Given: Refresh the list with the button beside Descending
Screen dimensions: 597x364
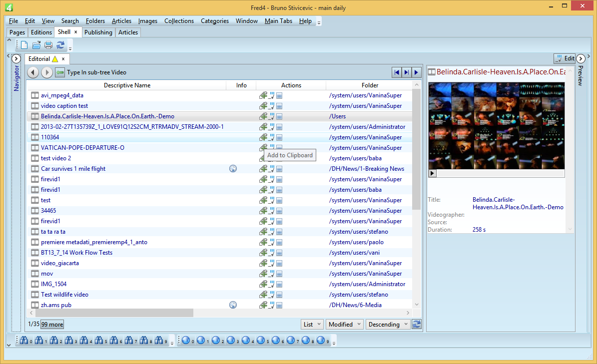Looking at the screenshot, I should [x=417, y=324].
